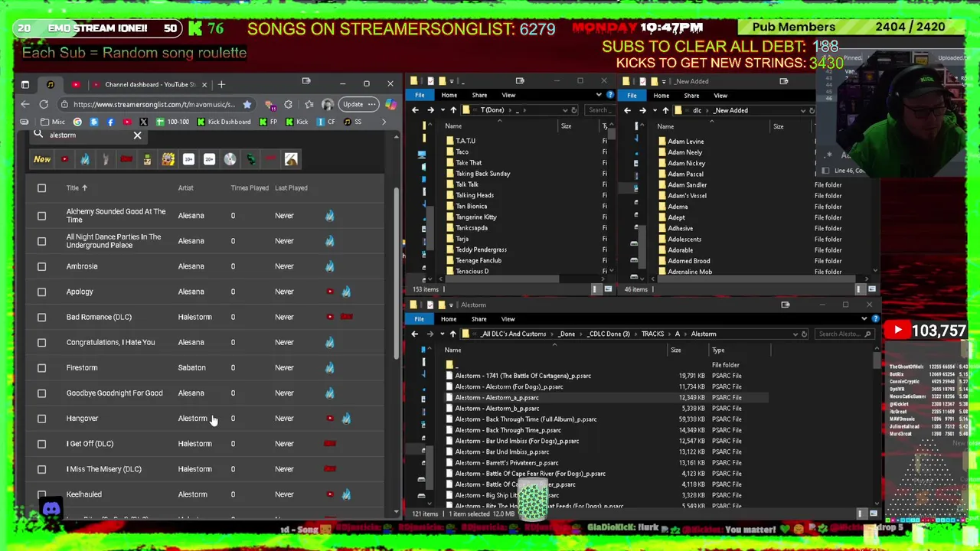Click the browser Update button
The height and width of the screenshot is (551, 980).
360,104
